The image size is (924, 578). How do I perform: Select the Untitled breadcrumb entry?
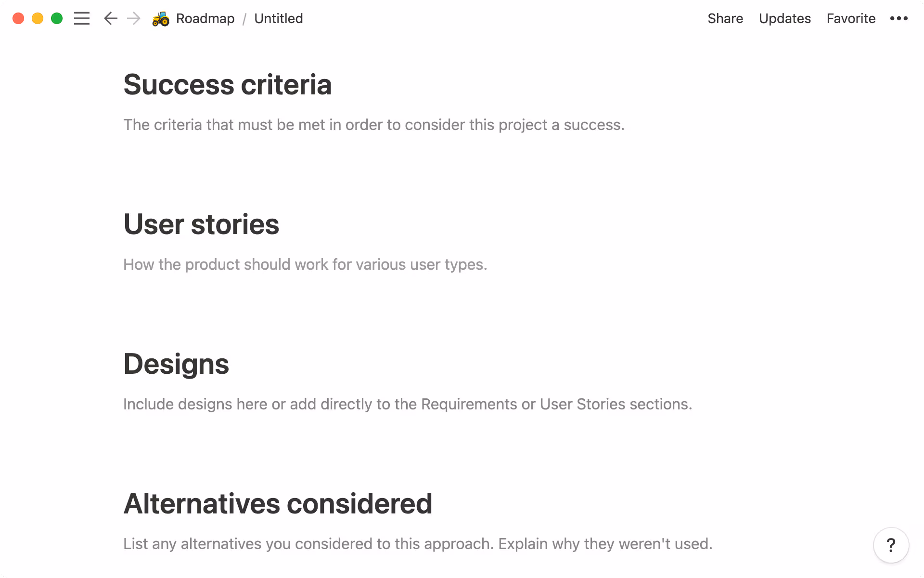click(x=278, y=18)
